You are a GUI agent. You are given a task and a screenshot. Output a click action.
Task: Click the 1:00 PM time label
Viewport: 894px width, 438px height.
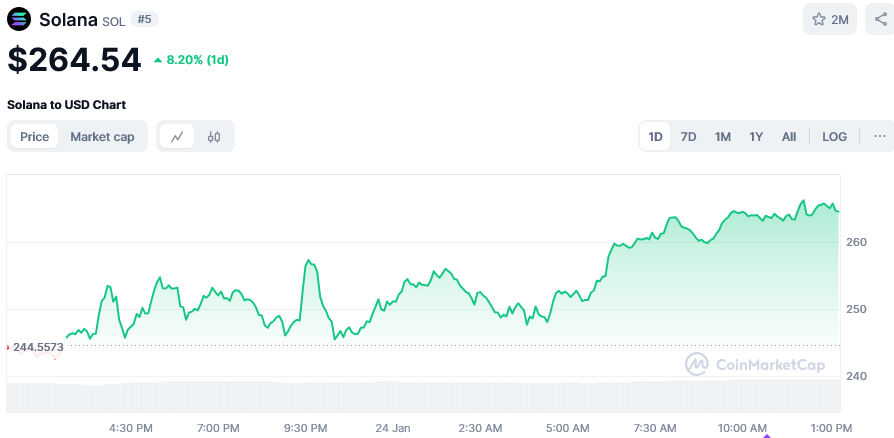[830, 428]
